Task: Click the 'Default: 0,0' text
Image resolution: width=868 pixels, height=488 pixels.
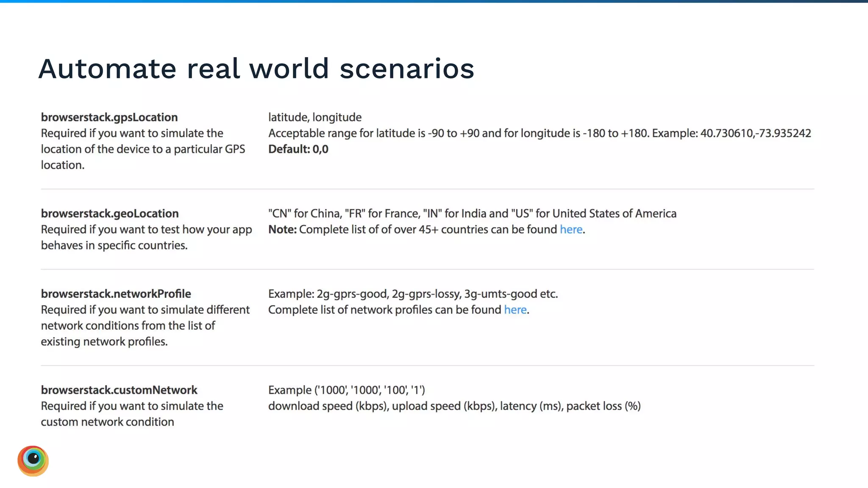Action: point(298,149)
